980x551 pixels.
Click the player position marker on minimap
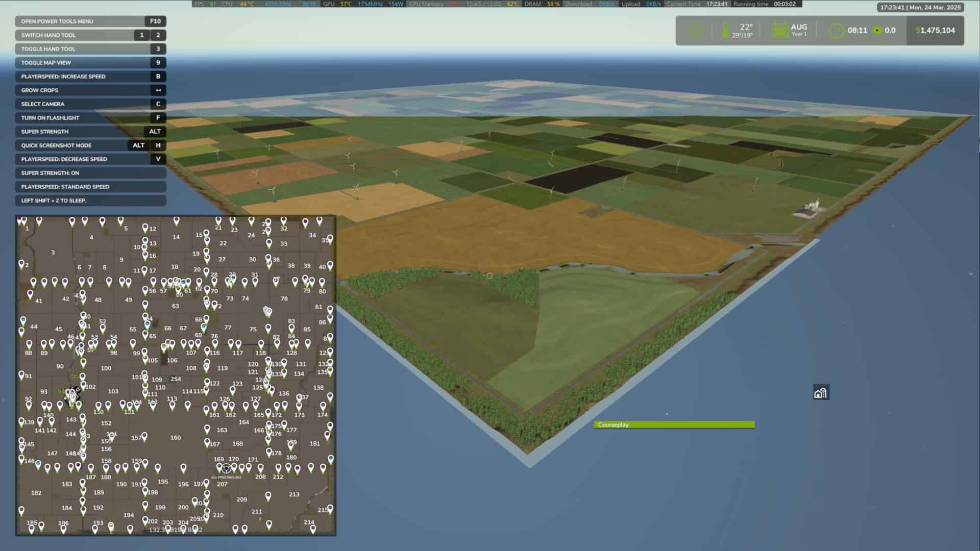pos(226,468)
